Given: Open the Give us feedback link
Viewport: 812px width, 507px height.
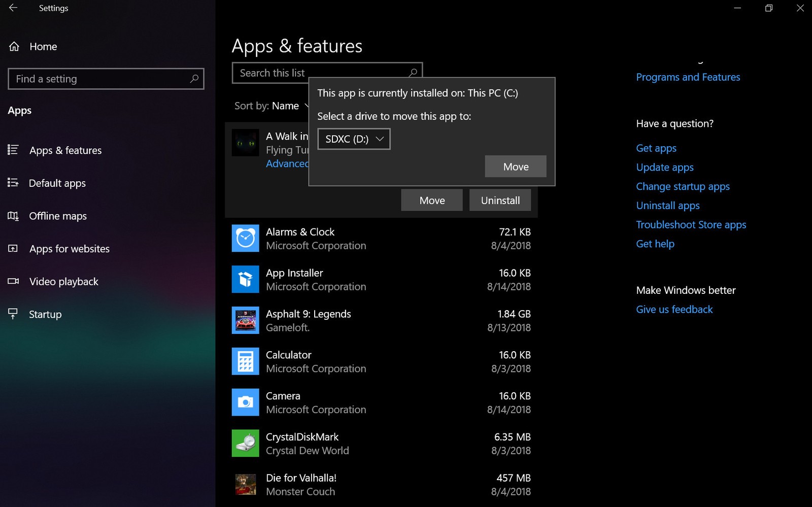Looking at the screenshot, I should (674, 310).
